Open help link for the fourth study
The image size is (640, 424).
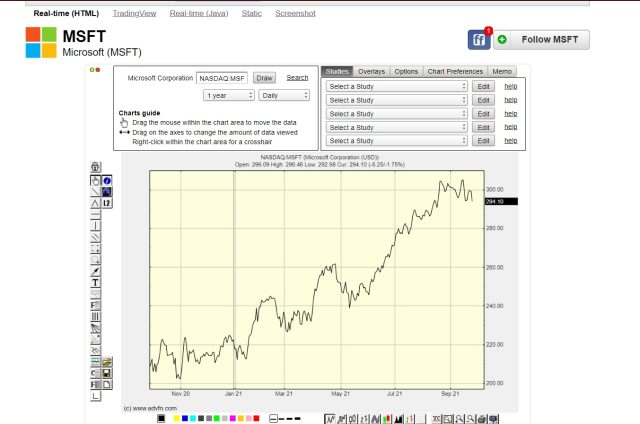tap(511, 127)
